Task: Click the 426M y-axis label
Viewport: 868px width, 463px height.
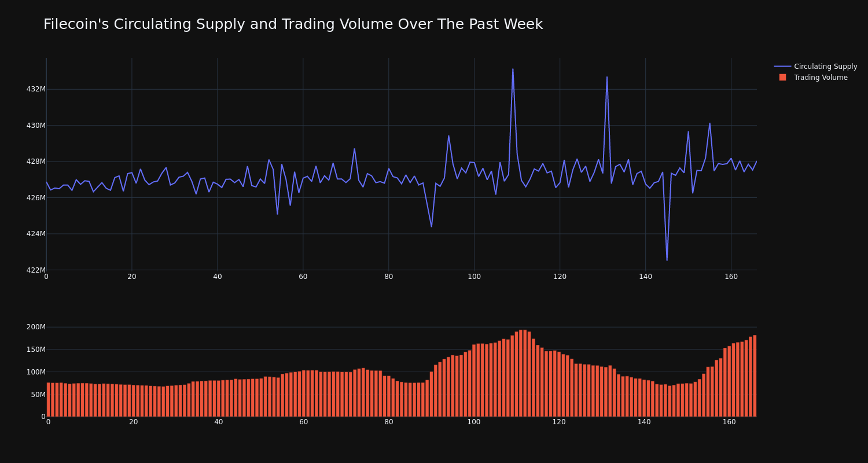Action: click(36, 198)
